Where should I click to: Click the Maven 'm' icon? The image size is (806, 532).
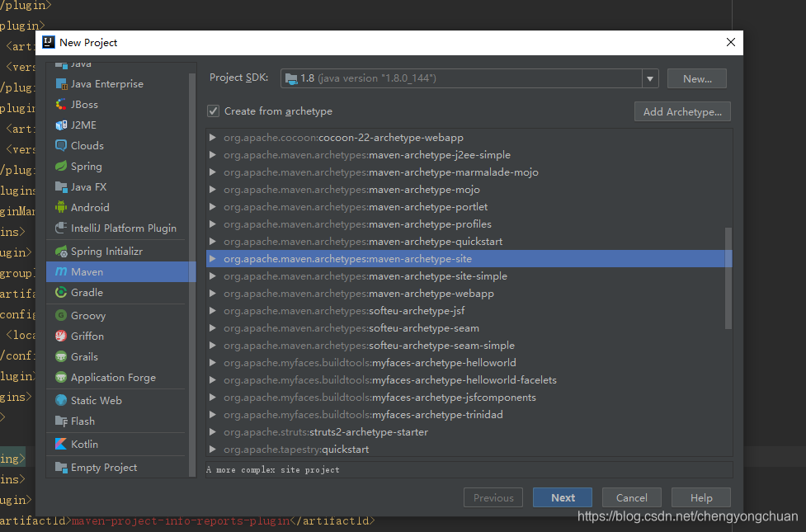click(61, 271)
